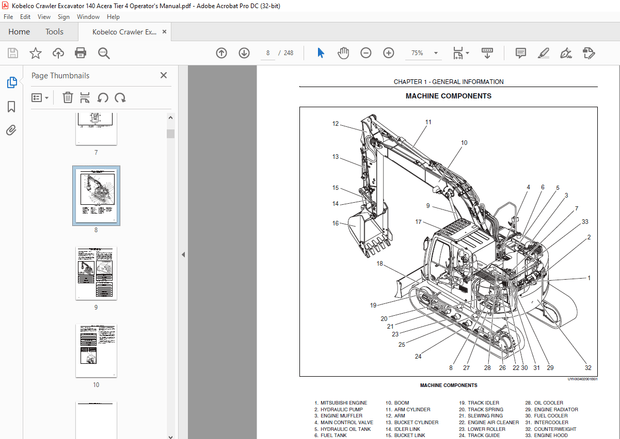
Task: Collapse the navigation pane arrow
Action: [183, 255]
